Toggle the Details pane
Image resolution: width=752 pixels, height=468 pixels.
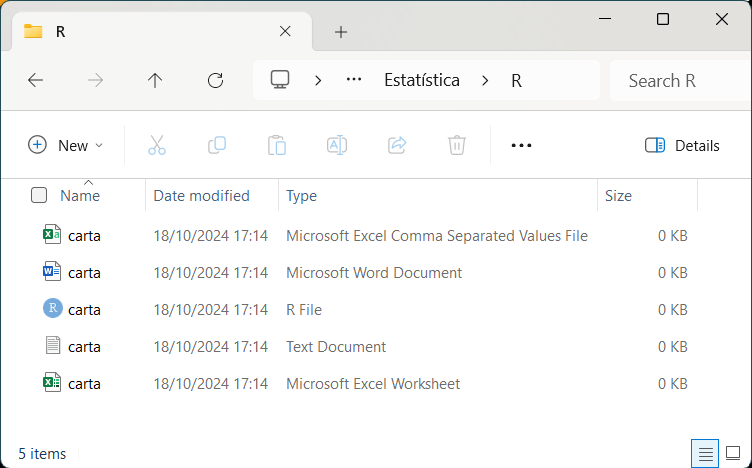(x=683, y=145)
